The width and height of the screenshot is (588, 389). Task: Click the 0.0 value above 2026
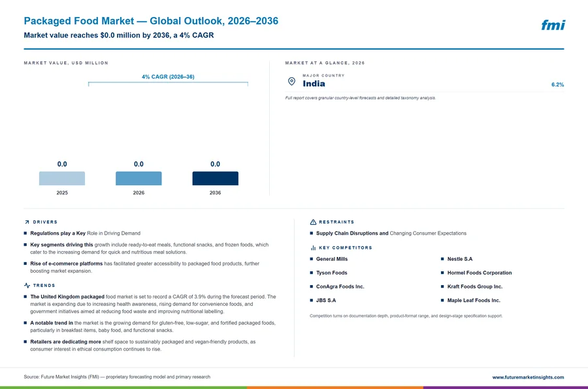coord(139,164)
